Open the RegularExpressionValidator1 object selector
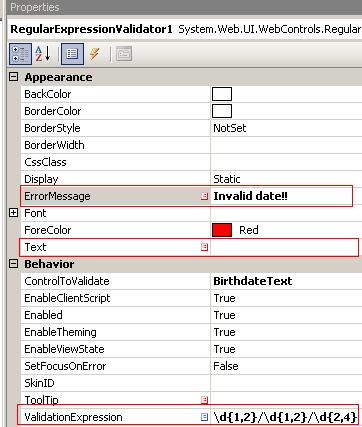 pyautogui.click(x=185, y=29)
